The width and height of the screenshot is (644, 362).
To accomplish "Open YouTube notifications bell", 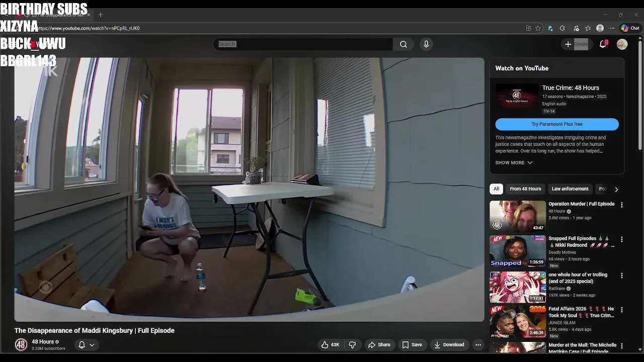I will click(603, 44).
